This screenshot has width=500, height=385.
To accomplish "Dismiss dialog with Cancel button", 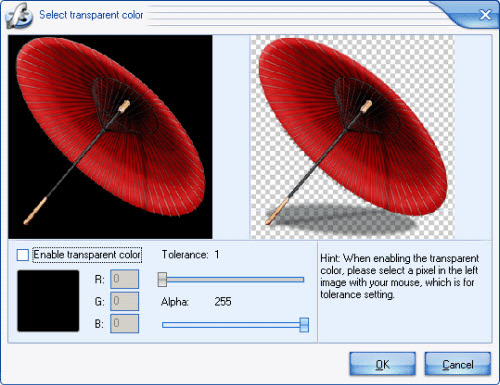I will click(458, 364).
